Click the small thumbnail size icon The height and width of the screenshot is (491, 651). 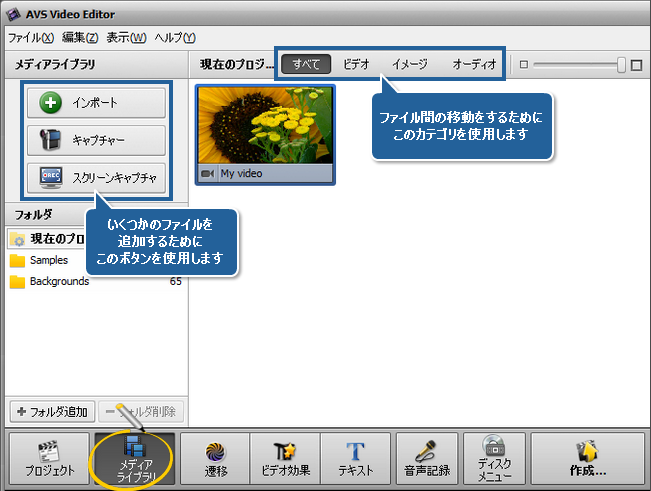524,65
